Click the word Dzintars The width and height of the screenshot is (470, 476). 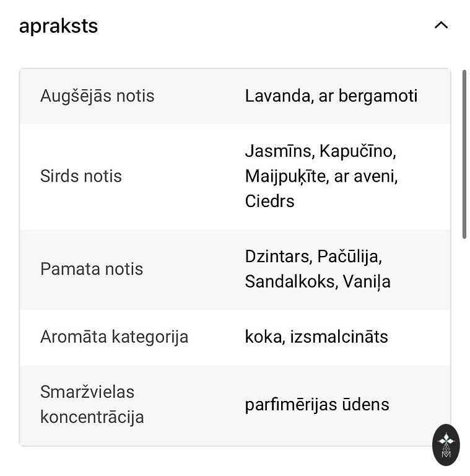(x=278, y=256)
